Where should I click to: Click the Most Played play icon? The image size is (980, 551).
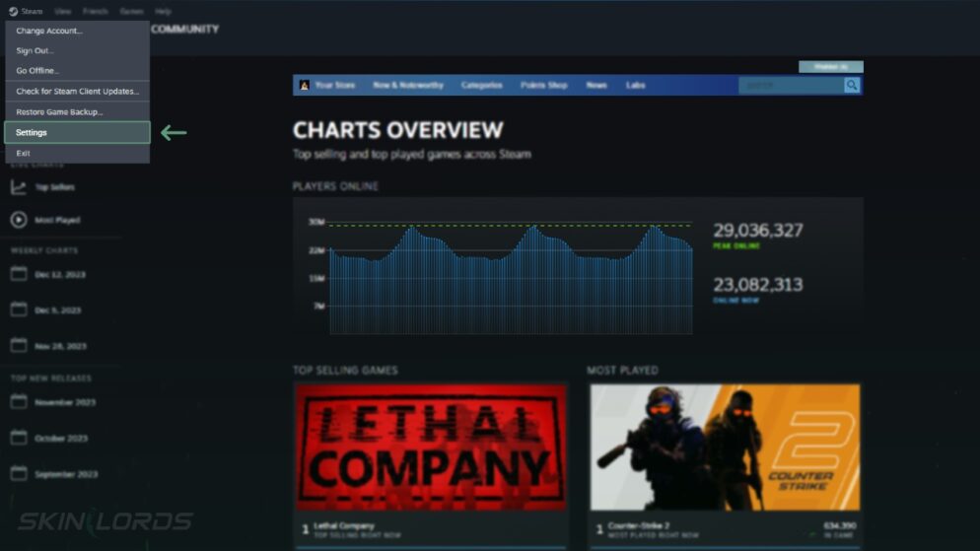[x=19, y=220]
